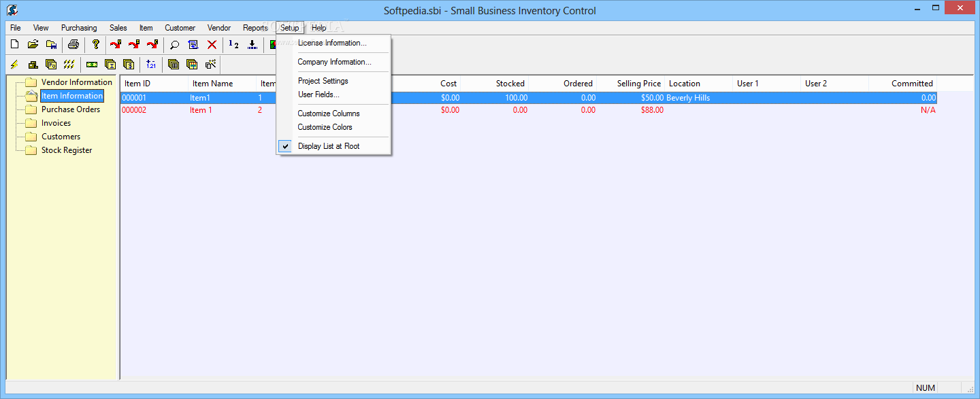980x399 pixels.
Task: Click the stacked pages dollar sign icon
Action: click(129, 65)
